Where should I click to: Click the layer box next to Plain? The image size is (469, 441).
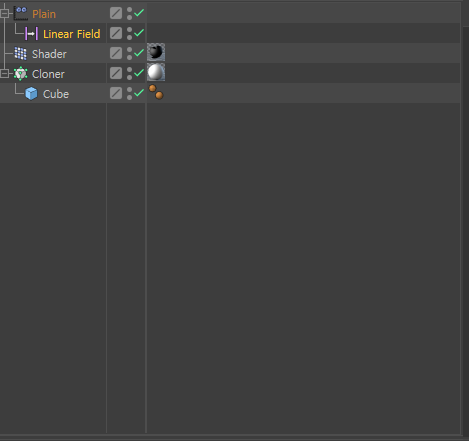click(x=116, y=13)
